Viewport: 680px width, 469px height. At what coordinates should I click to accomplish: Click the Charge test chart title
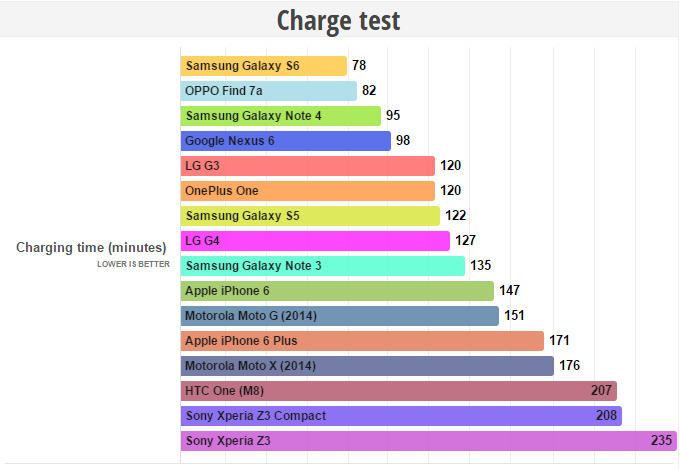click(338, 20)
